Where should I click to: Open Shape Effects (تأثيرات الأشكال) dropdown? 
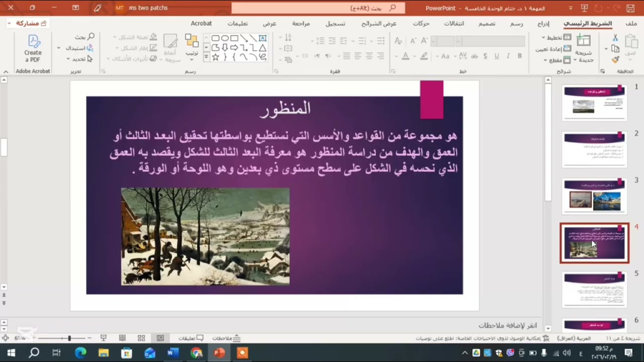132,59
